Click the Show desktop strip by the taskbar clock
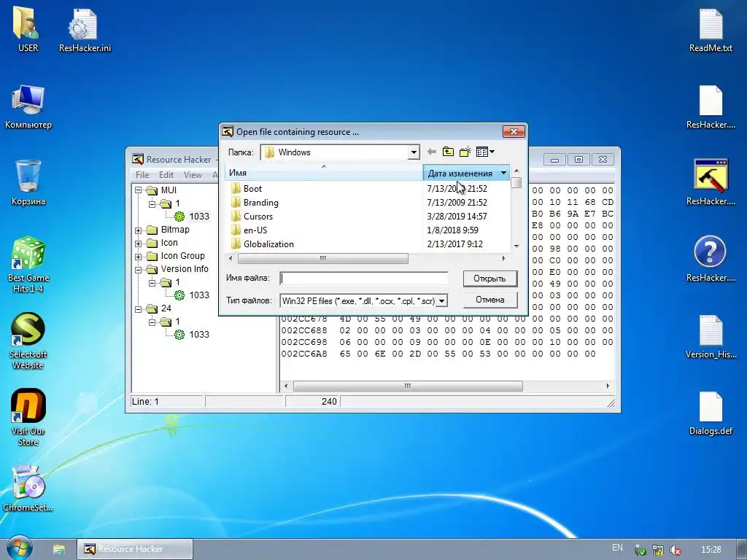The height and width of the screenshot is (560, 747). click(x=743, y=549)
